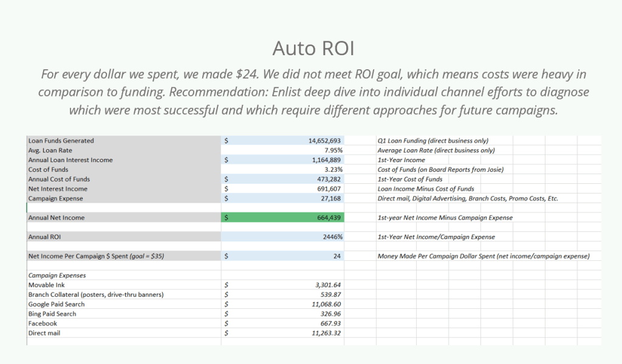Image resolution: width=622 pixels, height=364 pixels.
Task: Select the Google Paid Search row label
Action: click(x=56, y=304)
